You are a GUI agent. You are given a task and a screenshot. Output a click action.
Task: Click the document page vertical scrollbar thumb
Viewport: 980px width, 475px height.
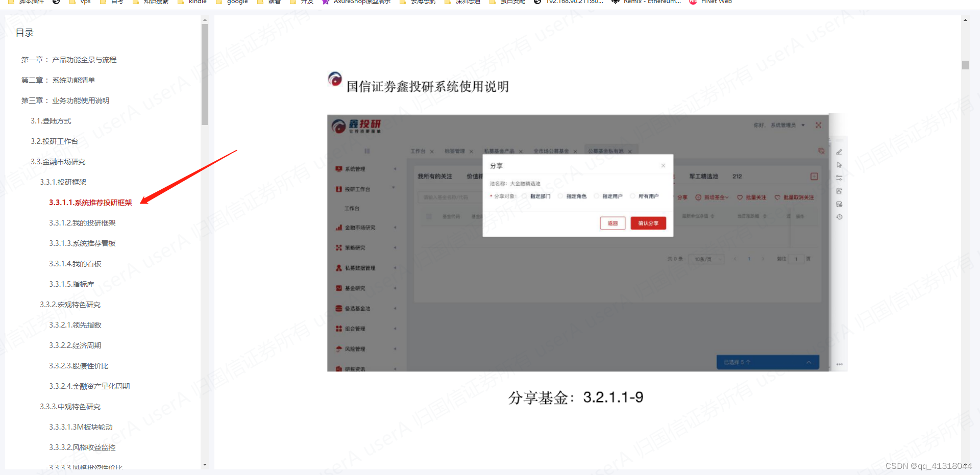click(x=965, y=65)
